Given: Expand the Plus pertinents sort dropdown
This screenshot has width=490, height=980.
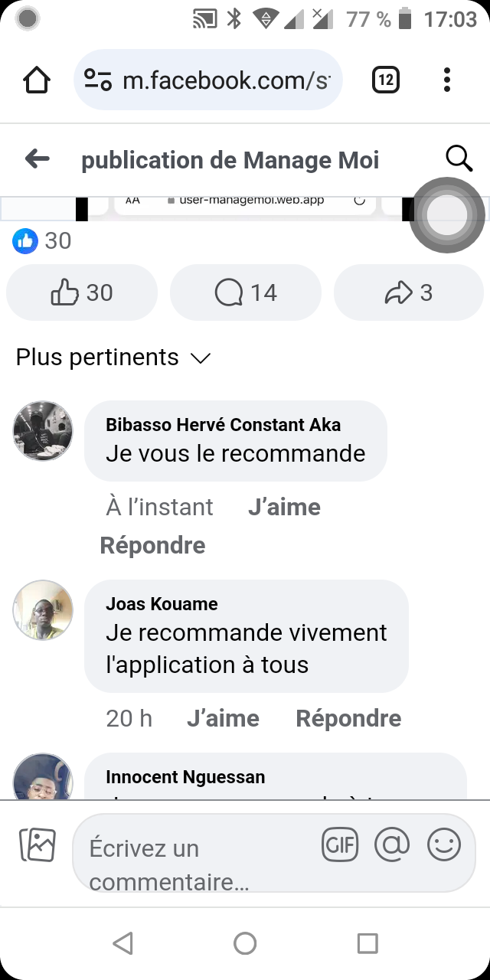Looking at the screenshot, I should (113, 358).
